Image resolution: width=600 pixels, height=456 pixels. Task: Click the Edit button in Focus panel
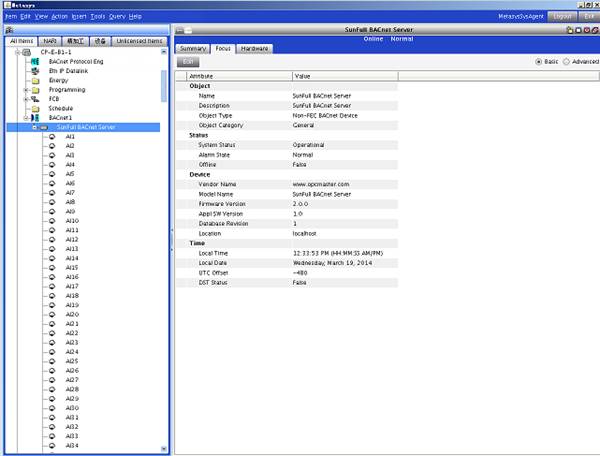click(x=189, y=62)
